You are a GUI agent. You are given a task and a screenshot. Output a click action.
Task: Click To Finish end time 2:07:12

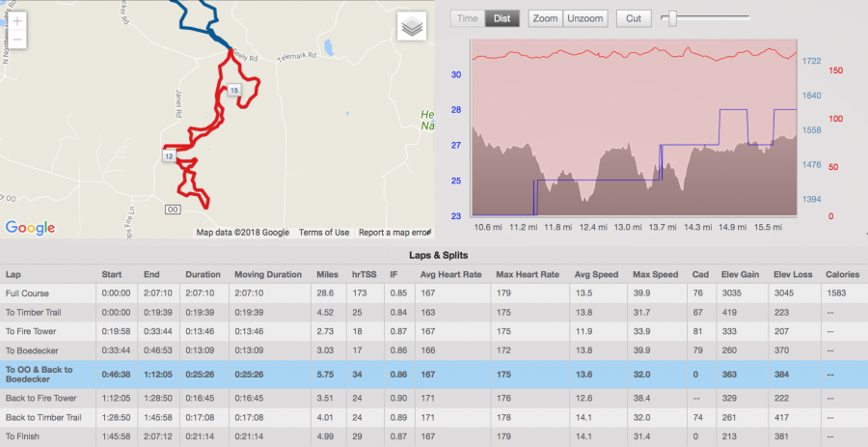(x=156, y=436)
